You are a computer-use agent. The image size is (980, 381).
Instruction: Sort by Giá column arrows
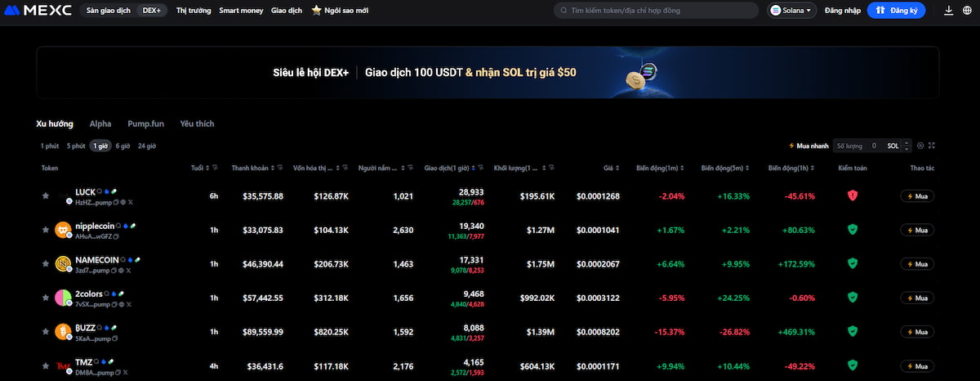click(617, 168)
